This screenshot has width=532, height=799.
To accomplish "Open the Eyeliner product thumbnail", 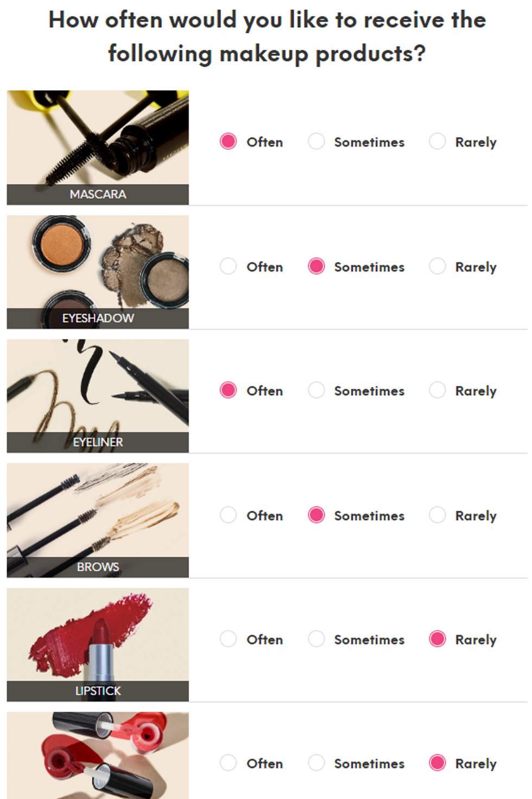I will 98,390.
